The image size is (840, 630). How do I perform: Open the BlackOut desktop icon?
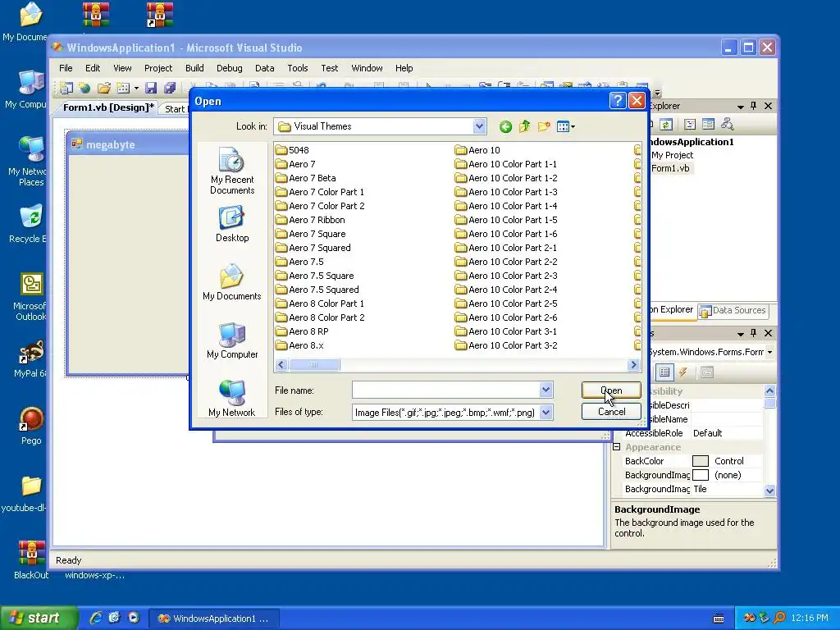31,559
